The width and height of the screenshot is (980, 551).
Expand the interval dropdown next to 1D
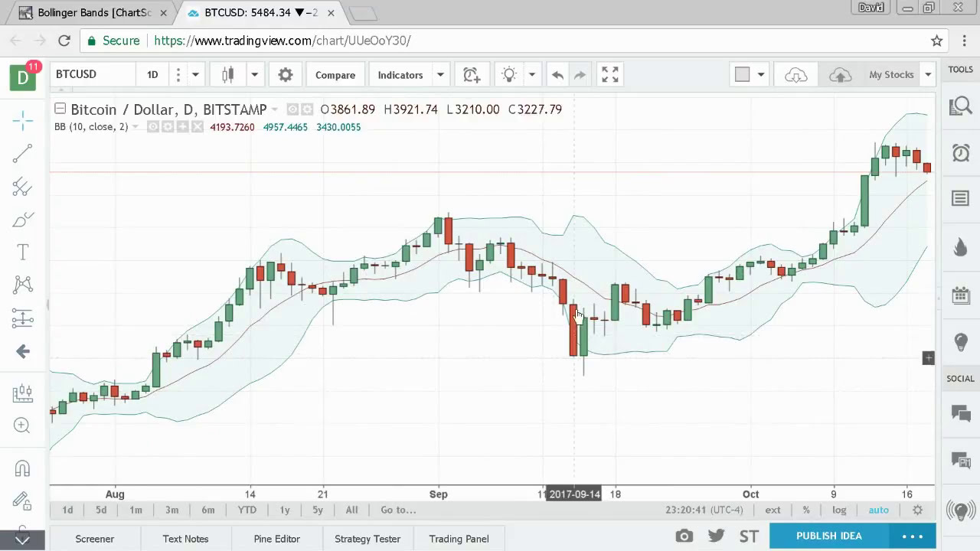[195, 74]
